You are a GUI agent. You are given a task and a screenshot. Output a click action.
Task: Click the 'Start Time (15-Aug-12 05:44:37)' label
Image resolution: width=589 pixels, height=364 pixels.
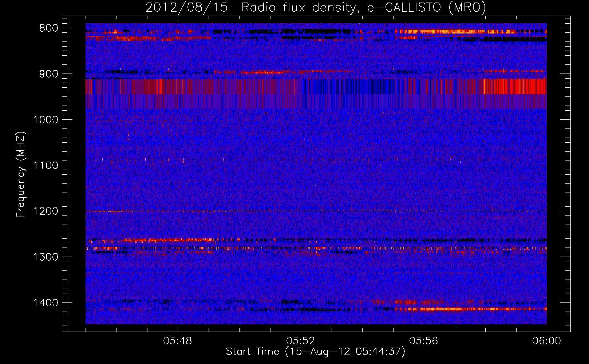(x=316, y=352)
